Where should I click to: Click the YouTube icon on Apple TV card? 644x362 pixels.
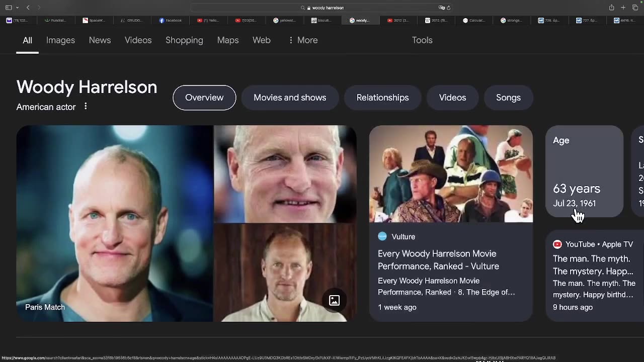(557, 244)
